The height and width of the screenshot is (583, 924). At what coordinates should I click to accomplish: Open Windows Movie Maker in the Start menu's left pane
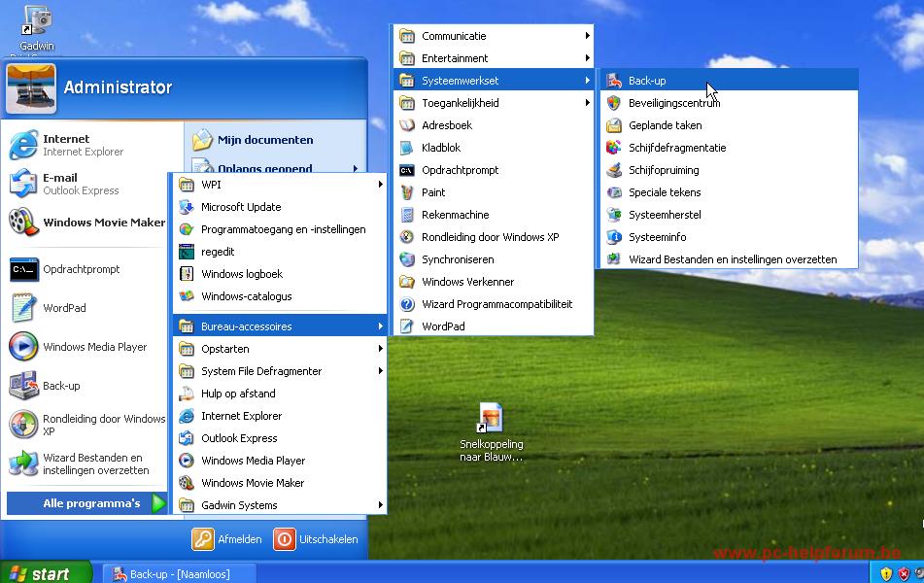click(86, 223)
